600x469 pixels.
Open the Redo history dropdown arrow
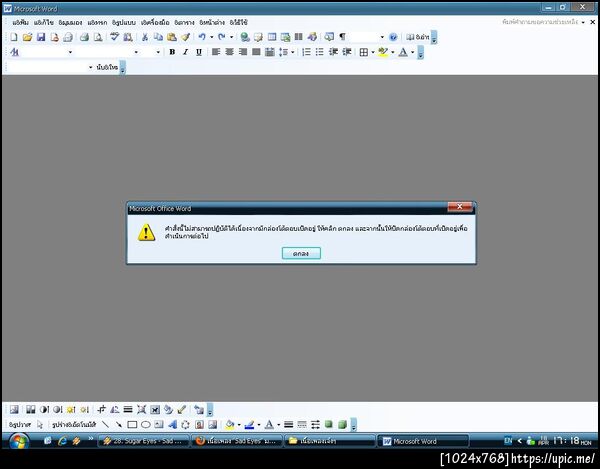(x=231, y=37)
